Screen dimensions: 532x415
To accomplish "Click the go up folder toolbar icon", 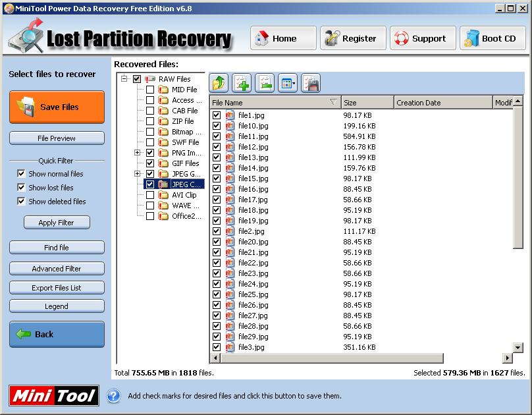I will pyautogui.click(x=219, y=83).
